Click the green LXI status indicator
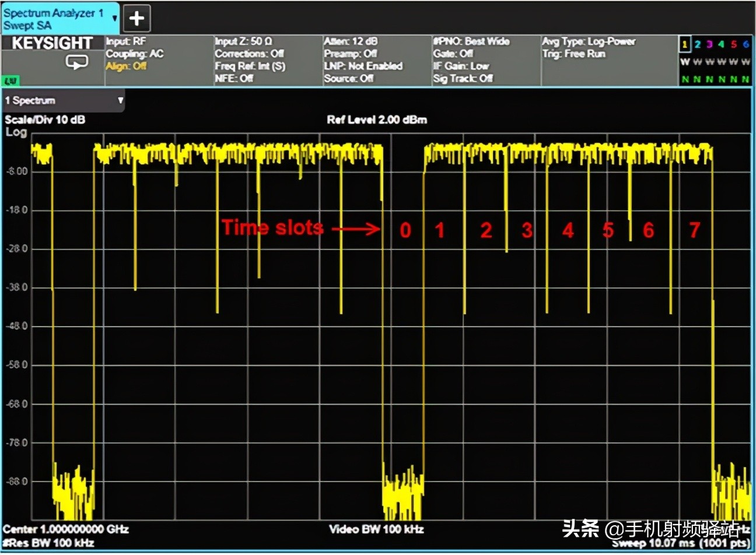The image size is (756, 555). [10, 80]
